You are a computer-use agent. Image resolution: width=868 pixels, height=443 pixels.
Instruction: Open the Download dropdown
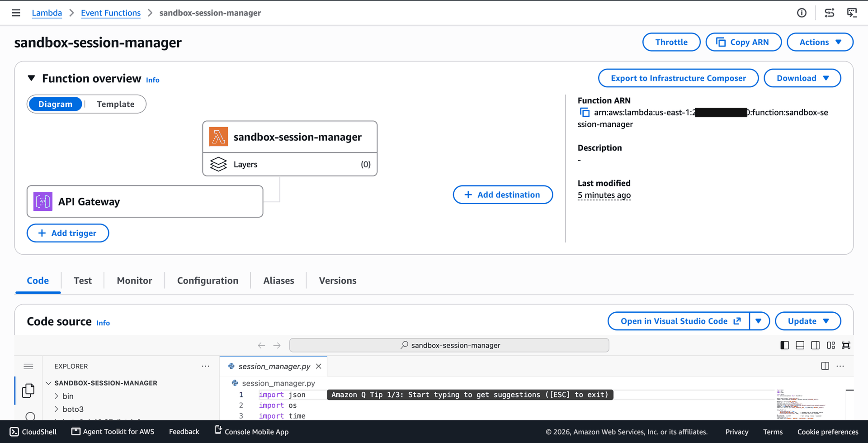pyautogui.click(x=802, y=78)
